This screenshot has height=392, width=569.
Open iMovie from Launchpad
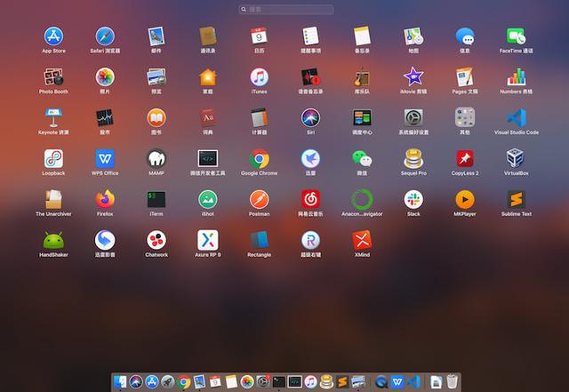(x=413, y=77)
